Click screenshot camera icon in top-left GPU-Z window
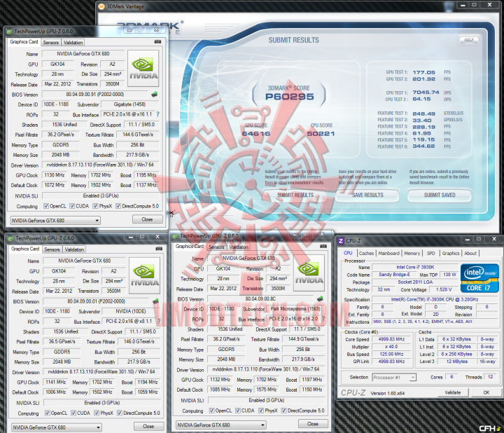 tap(157, 42)
